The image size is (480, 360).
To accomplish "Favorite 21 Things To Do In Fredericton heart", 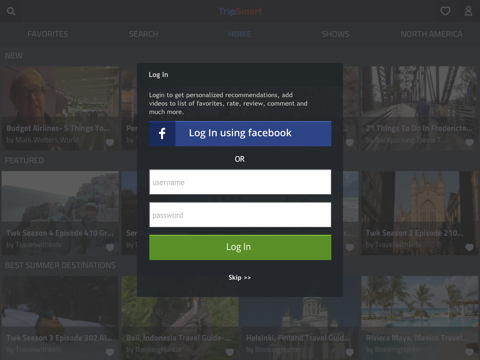I will (470, 143).
